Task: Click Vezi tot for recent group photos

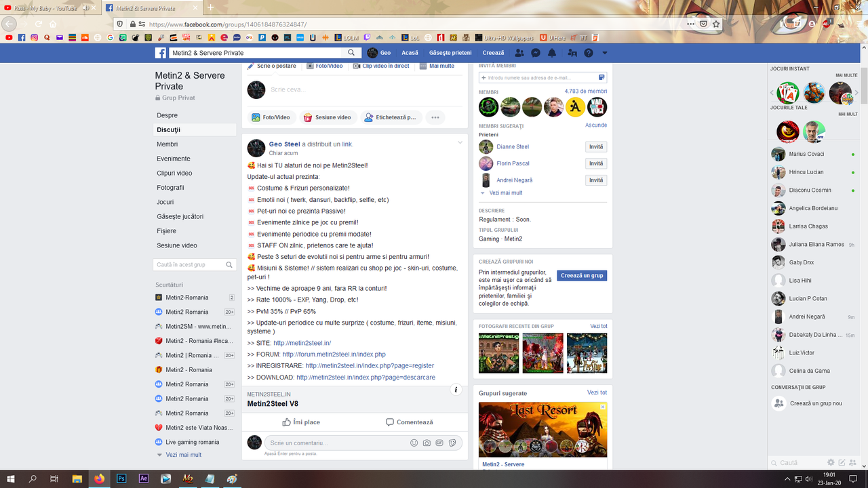Action: click(599, 326)
